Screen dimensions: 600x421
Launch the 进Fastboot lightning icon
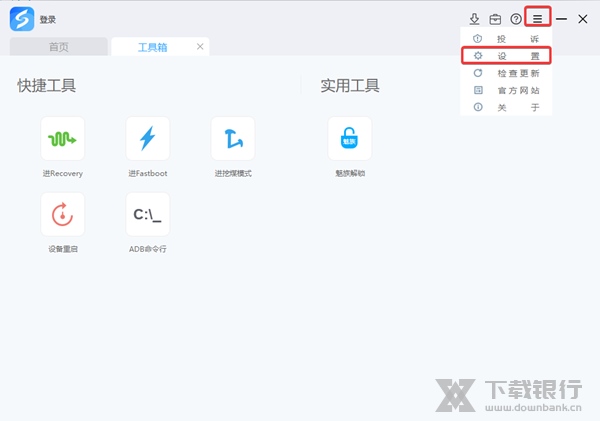click(x=147, y=139)
